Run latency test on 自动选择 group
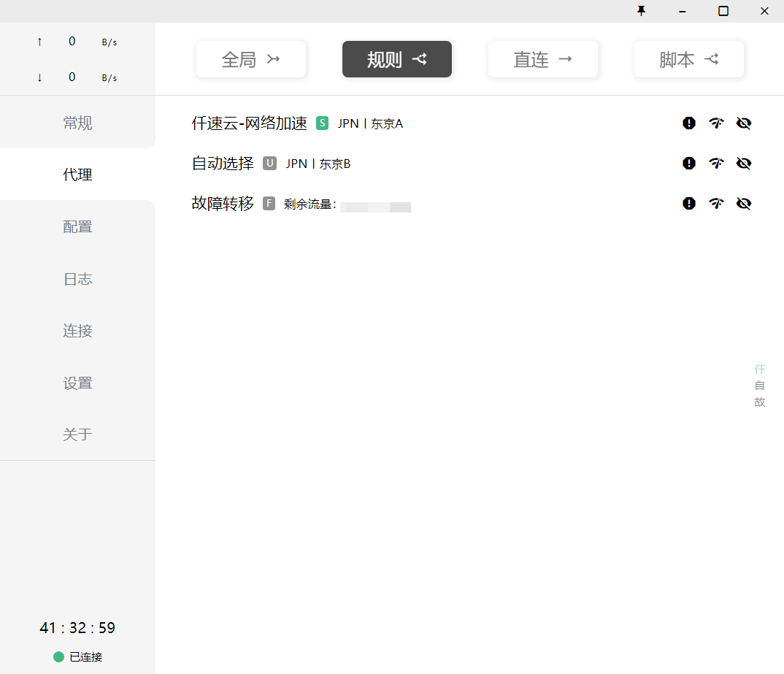Screen dimensions: 784x674 pos(716,164)
